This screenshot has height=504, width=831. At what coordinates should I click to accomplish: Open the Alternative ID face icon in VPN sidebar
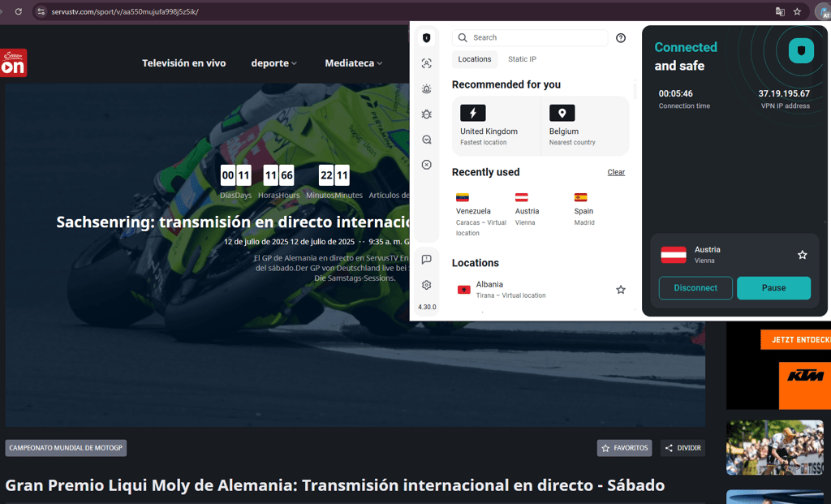(427, 63)
